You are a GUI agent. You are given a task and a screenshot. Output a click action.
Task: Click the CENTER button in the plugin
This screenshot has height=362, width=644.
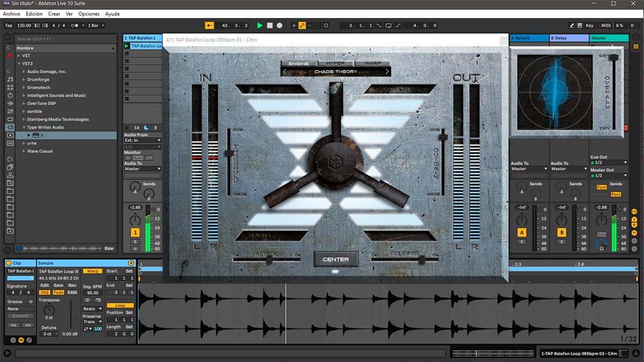pos(336,259)
